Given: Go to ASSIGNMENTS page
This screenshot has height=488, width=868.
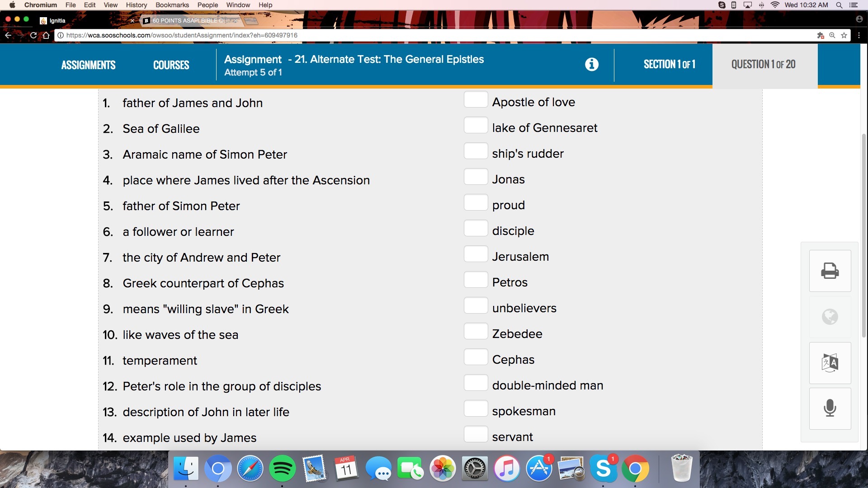Looking at the screenshot, I should [88, 65].
